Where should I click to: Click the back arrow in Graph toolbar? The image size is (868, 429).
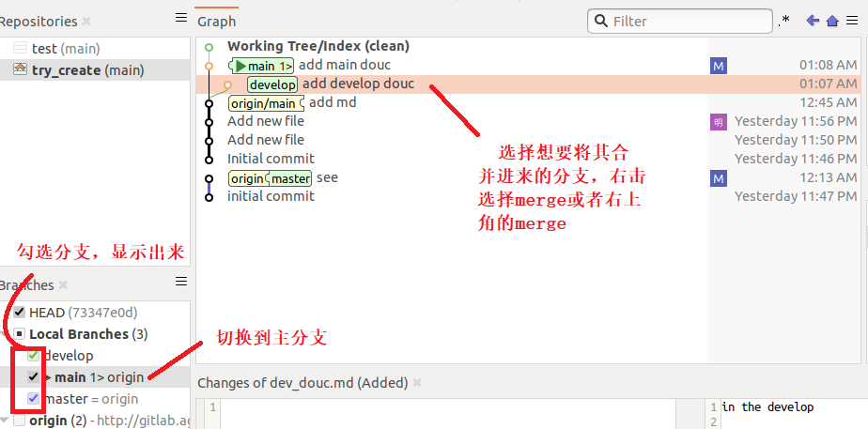pos(813,21)
